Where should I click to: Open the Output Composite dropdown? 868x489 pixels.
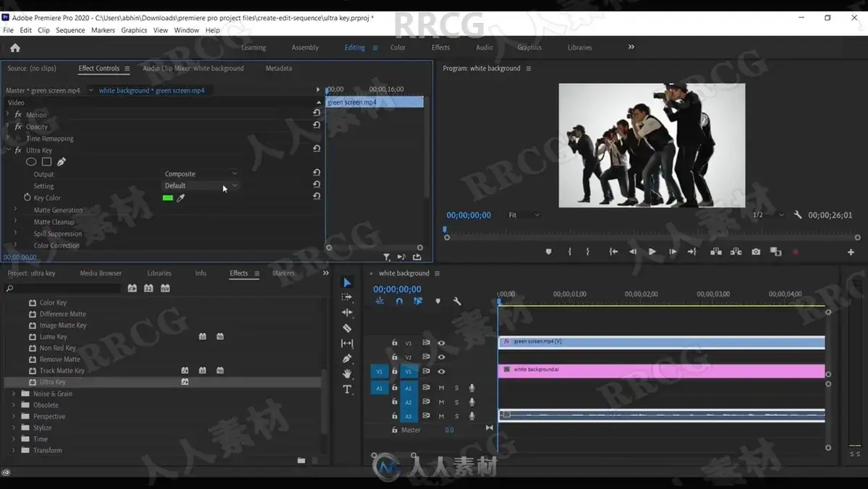pos(201,174)
